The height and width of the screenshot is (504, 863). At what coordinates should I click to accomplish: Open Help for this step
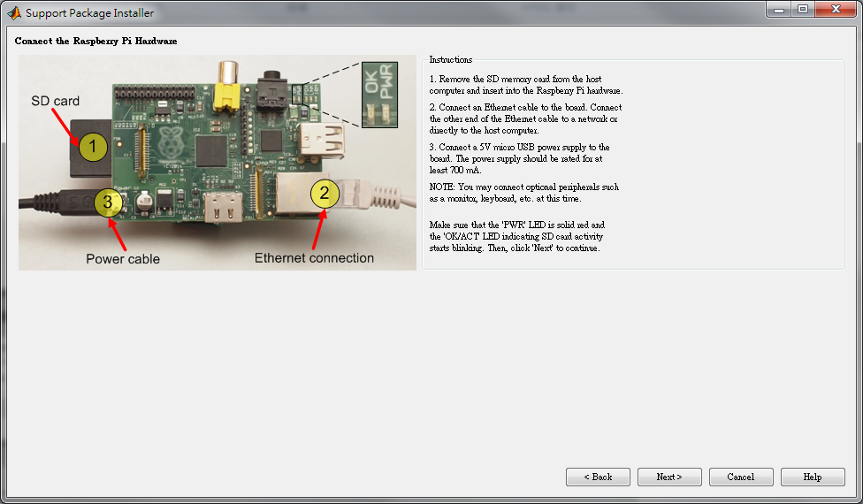(x=813, y=477)
